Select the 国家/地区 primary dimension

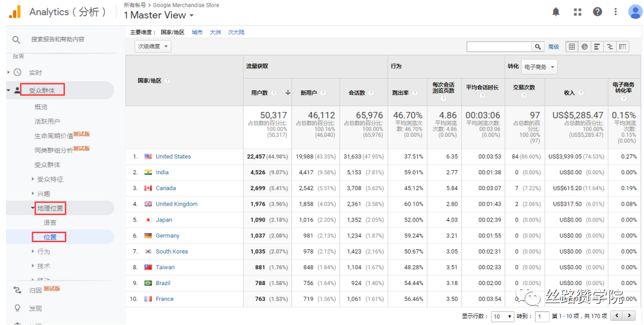[173, 32]
